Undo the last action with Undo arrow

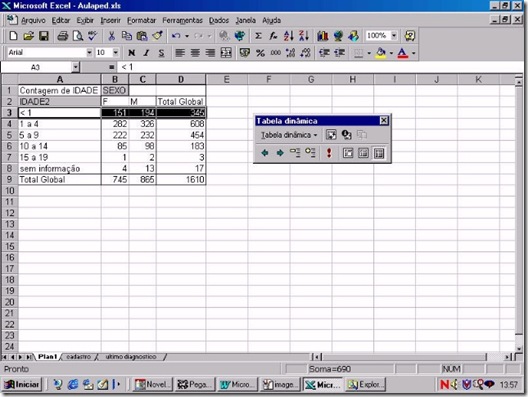coord(176,36)
